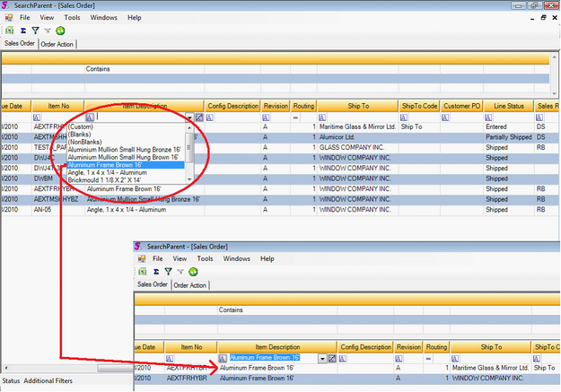Click the Sigma summary icon in top toolbar

click(x=22, y=30)
